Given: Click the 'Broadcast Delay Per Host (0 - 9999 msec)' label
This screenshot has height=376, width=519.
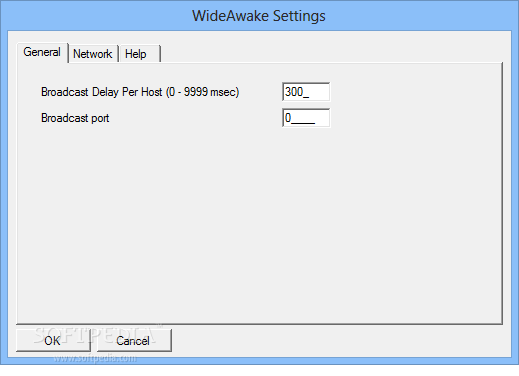Looking at the screenshot, I should pos(140,92).
